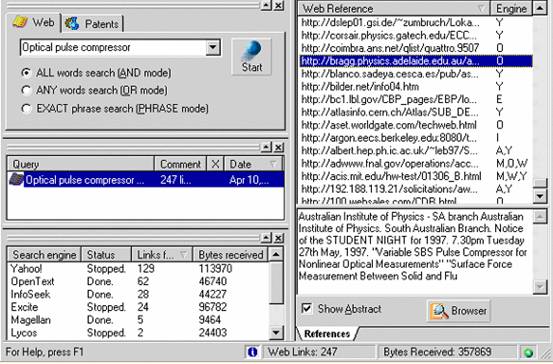Select ALL words search (AND mode)
Viewport: 553px width, 364px height.
coord(26,73)
